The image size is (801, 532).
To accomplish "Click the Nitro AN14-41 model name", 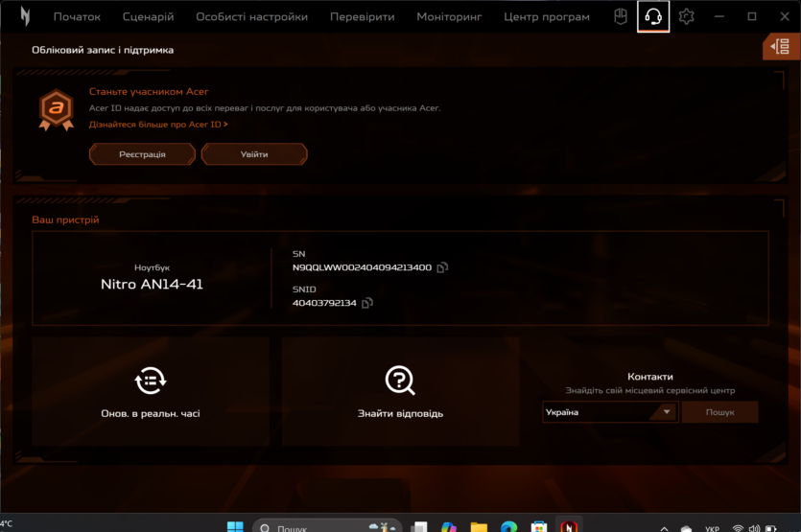I will [152, 284].
